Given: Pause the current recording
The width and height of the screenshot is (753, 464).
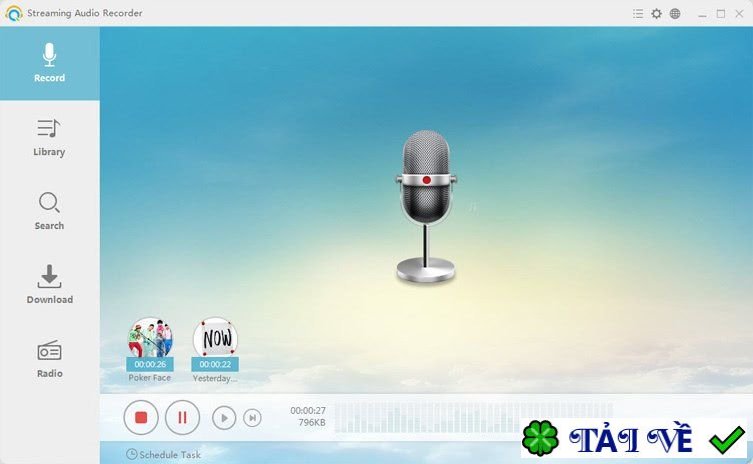Looking at the screenshot, I should pyautogui.click(x=182, y=417).
